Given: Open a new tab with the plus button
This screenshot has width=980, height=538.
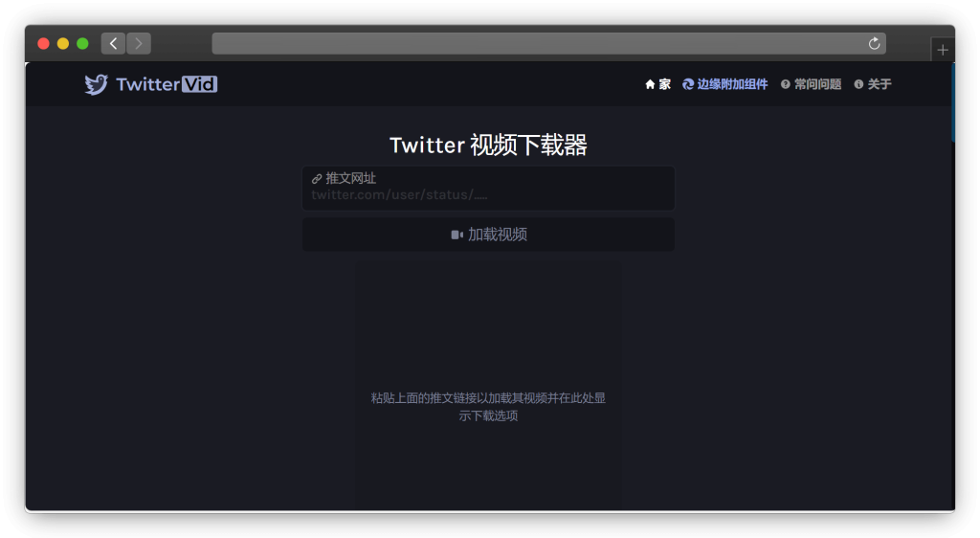Looking at the screenshot, I should tap(943, 50).
